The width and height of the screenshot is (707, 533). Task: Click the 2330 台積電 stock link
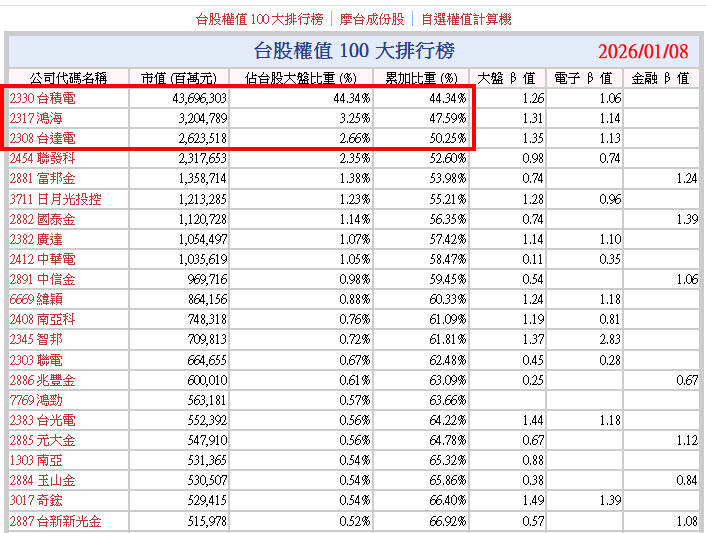(42, 98)
